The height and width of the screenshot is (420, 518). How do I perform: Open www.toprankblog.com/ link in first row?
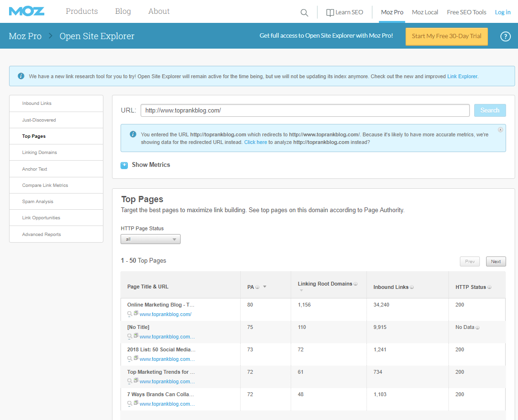(165, 314)
